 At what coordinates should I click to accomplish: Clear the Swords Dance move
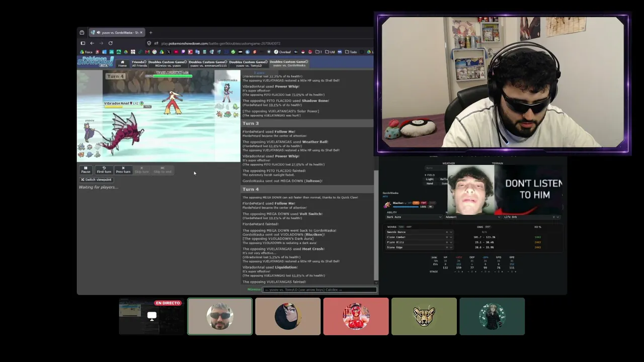447,232
